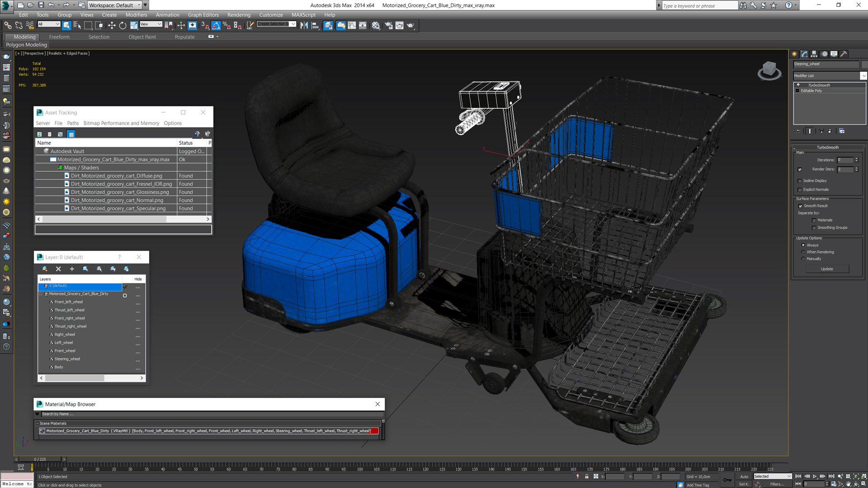Click Create New Layer plus icon
Image resolution: width=868 pixels, height=488 pixels.
point(72,269)
